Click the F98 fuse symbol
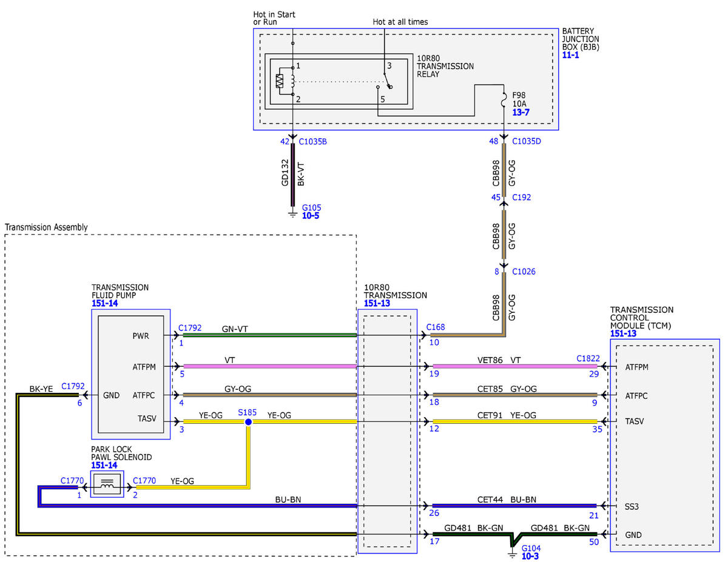 503,100
